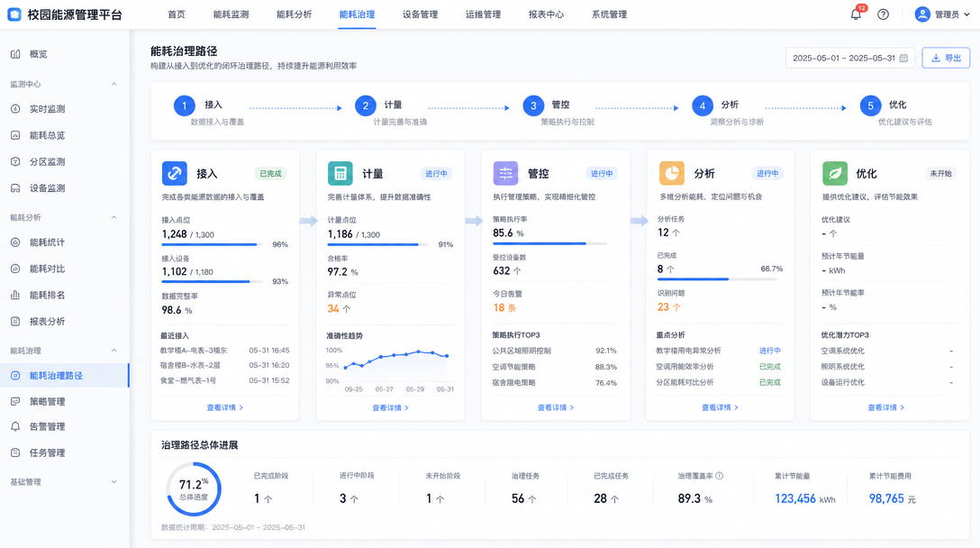The image size is (980, 548).
Task: Switch to the 能耗分析 top tab
Action: coord(294,14)
